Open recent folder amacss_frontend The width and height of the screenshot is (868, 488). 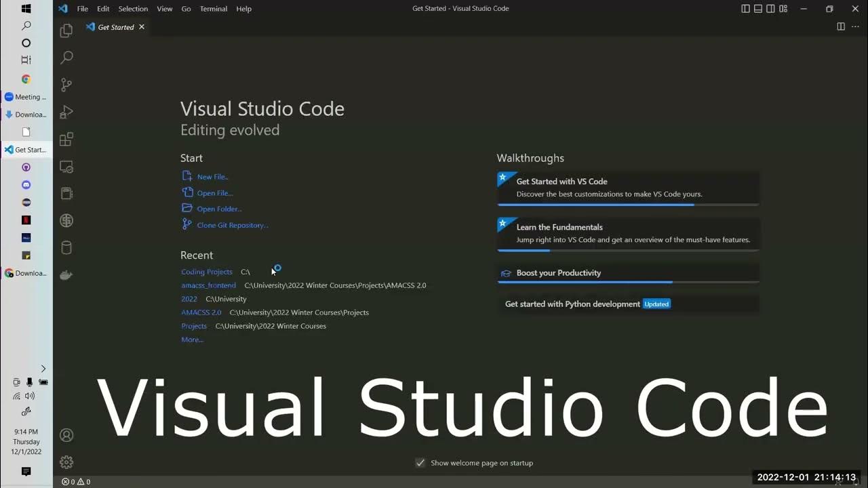pos(208,285)
